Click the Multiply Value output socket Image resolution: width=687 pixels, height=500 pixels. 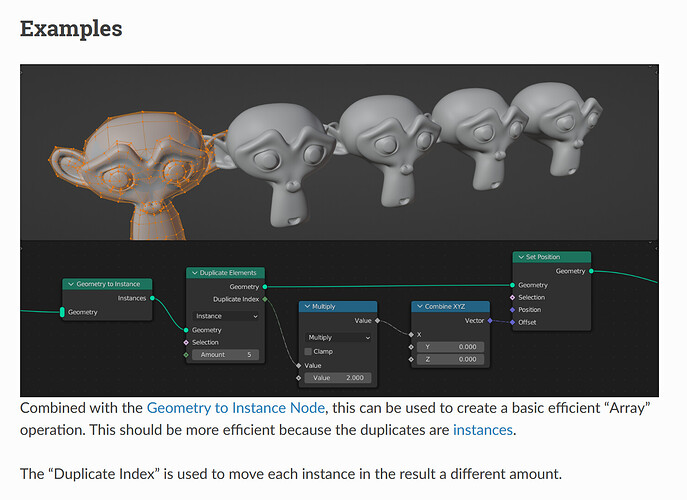click(377, 321)
